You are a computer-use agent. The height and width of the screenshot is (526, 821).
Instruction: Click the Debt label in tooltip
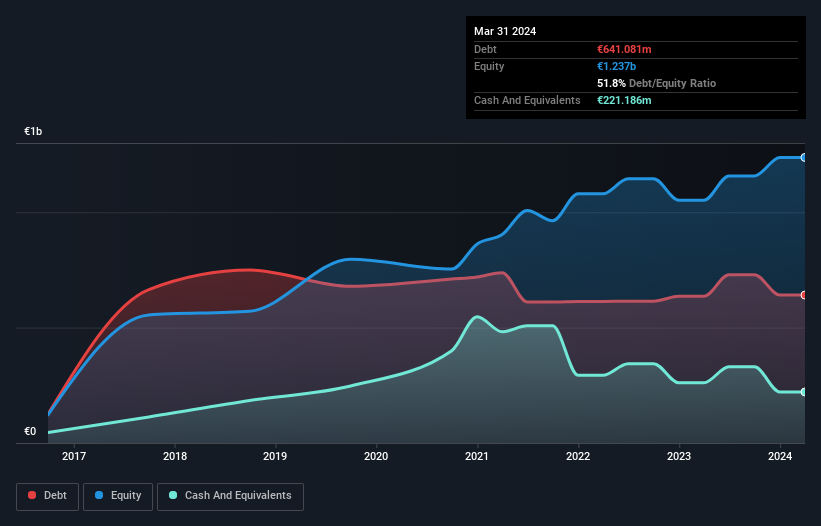click(485, 49)
